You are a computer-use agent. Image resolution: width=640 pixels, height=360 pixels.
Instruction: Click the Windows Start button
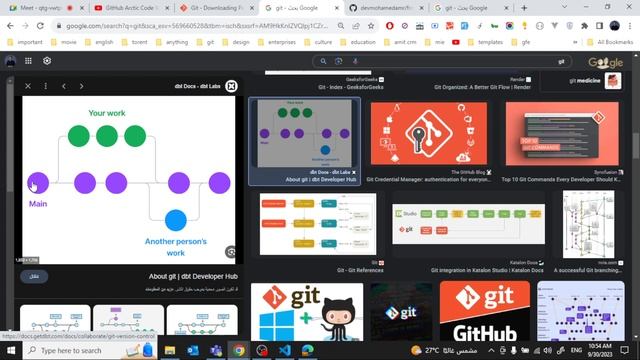(x=11, y=350)
